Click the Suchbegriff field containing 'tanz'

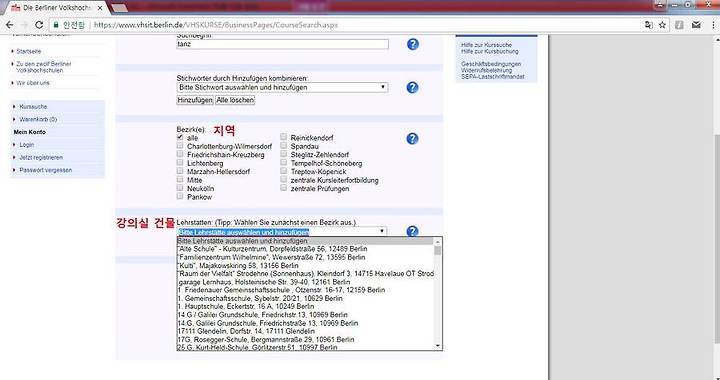282,44
